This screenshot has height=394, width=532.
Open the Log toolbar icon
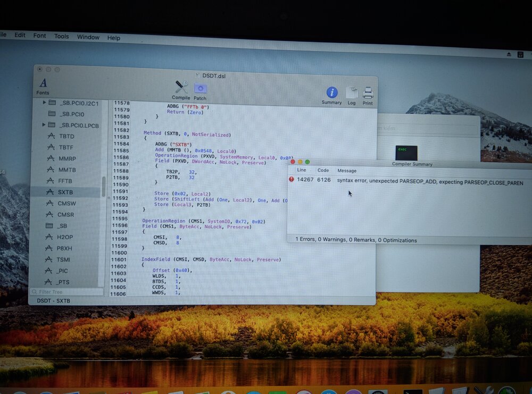click(x=352, y=94)
